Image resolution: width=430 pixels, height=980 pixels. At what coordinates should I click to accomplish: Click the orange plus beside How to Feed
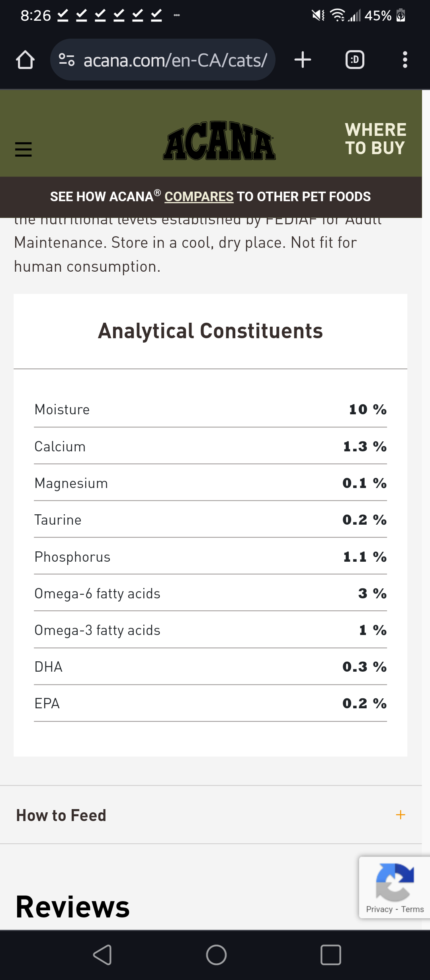[x=401, y=815]
